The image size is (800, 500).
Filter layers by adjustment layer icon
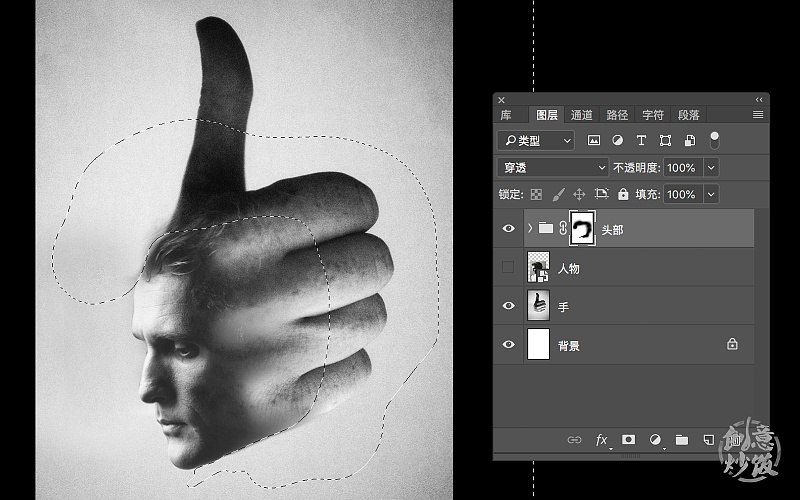coord(617,141)
